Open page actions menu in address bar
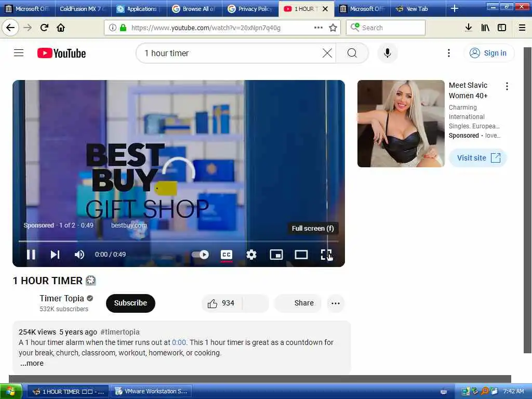Viewport: 532px width, 399px height. pos(318,28)
